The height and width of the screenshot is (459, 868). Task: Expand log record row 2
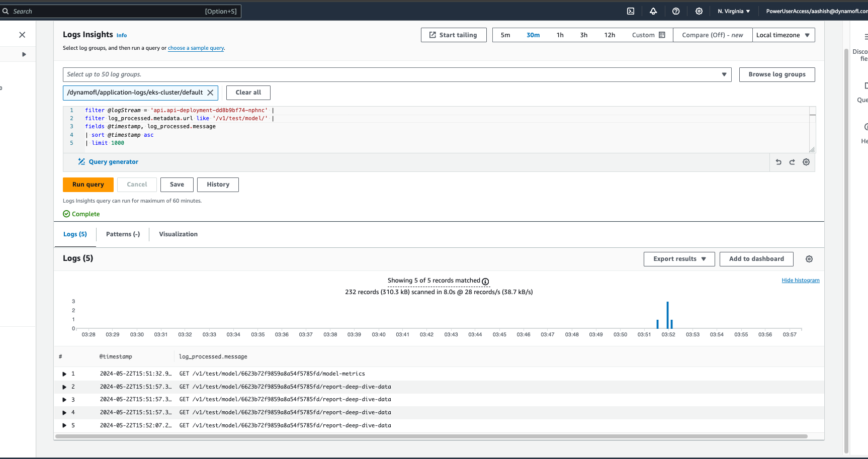pos(64,387)
